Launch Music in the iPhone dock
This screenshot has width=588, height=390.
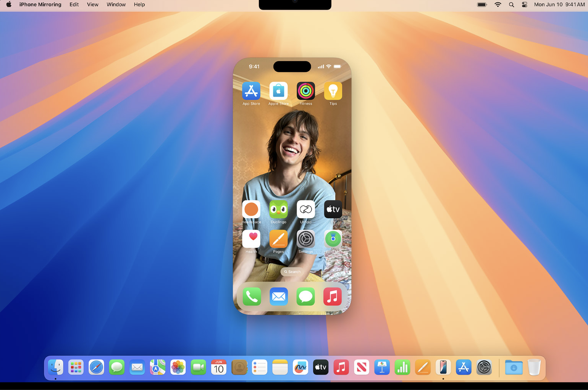[x=333, y=297]
